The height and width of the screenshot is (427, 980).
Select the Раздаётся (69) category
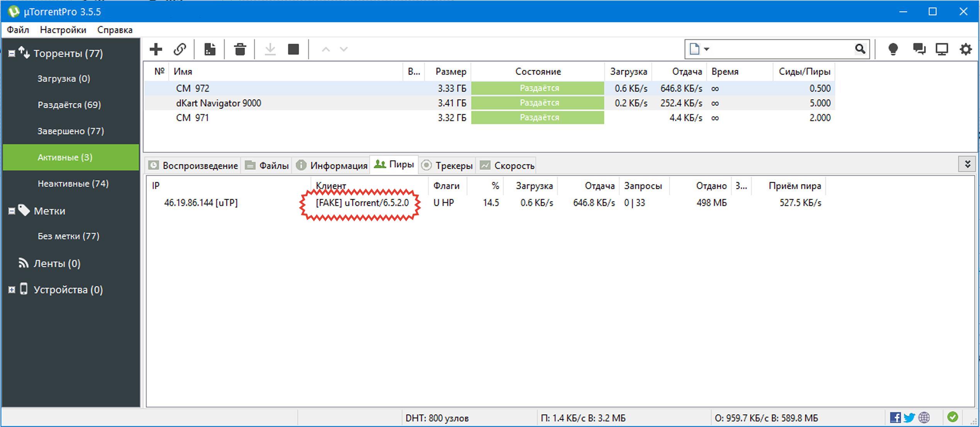pyautogui.click(x=69, y=105)
